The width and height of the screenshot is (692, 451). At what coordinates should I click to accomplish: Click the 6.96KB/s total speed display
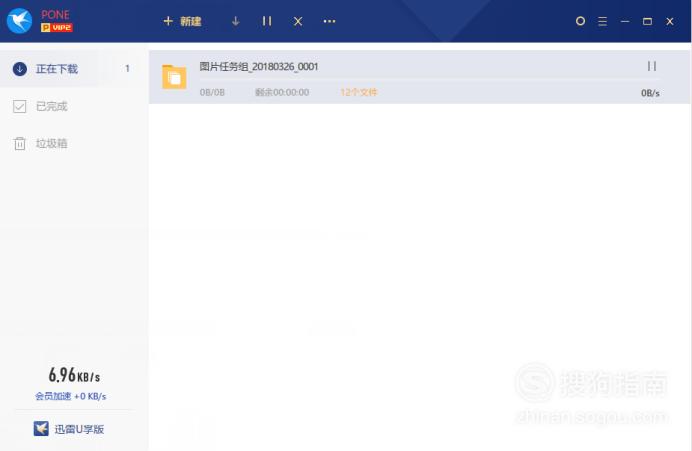[x=74, y=376]
